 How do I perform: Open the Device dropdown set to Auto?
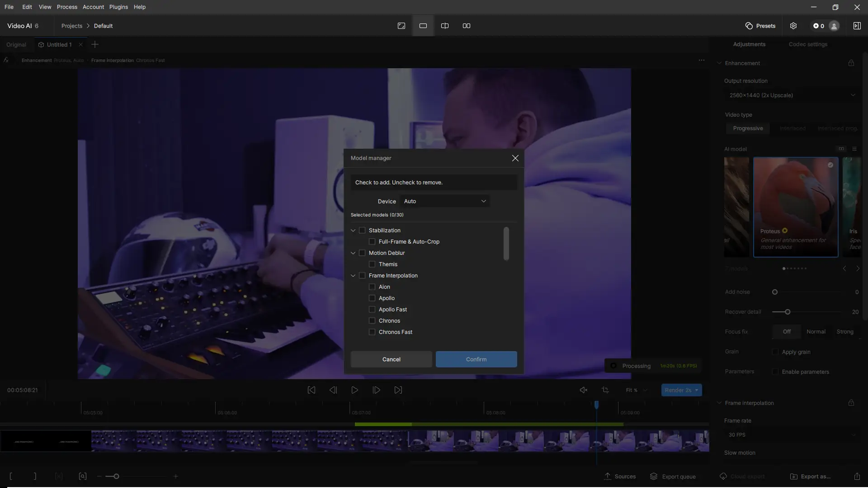tap(444, 201)
